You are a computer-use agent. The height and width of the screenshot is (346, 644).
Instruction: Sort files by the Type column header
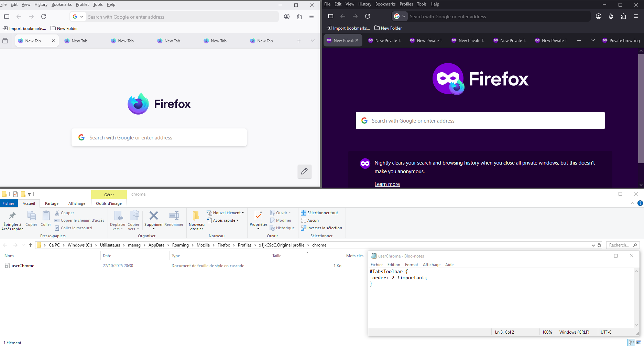tap(220, 256)
